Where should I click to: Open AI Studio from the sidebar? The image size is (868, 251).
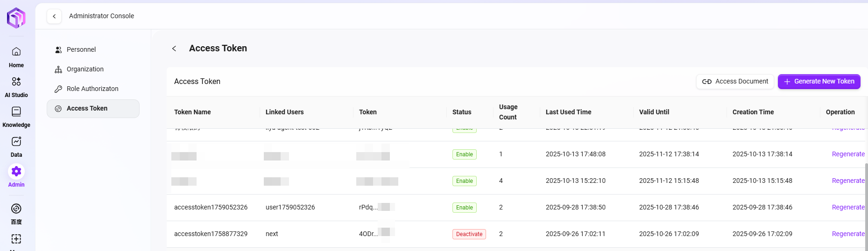16,82
